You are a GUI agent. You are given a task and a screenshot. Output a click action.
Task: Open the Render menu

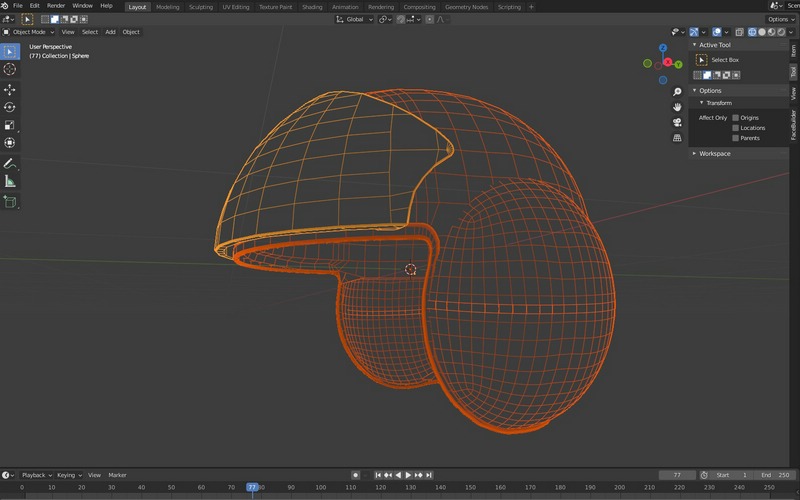click(x=56, y=6)
